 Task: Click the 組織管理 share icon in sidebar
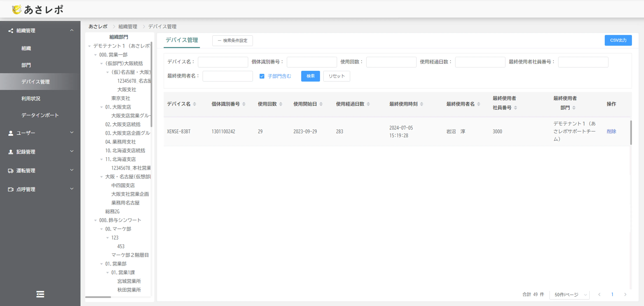(11, 31)
